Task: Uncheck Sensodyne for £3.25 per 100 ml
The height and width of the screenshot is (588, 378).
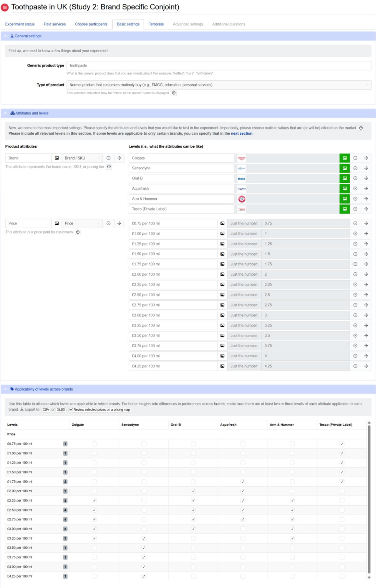Action: pyautogui.click(x=144, y=539)
